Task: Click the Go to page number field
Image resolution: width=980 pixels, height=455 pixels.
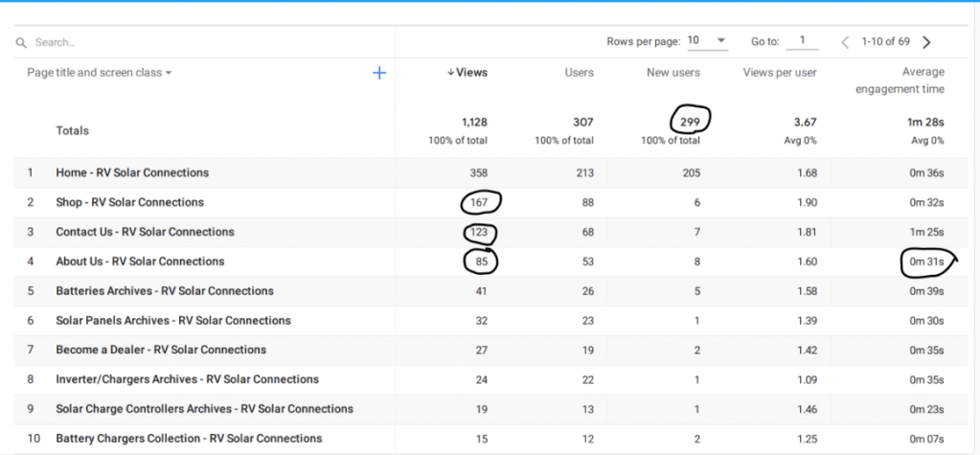Action: 802,41
